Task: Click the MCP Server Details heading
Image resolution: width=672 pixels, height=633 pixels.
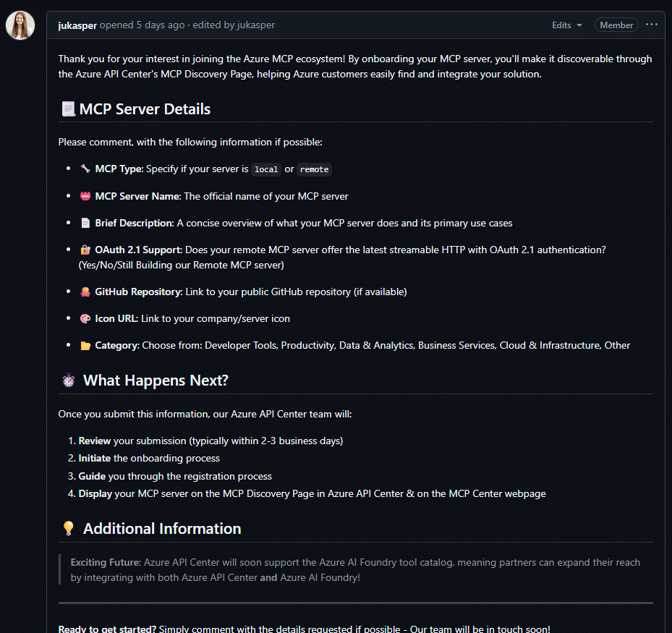Action: 145,109
